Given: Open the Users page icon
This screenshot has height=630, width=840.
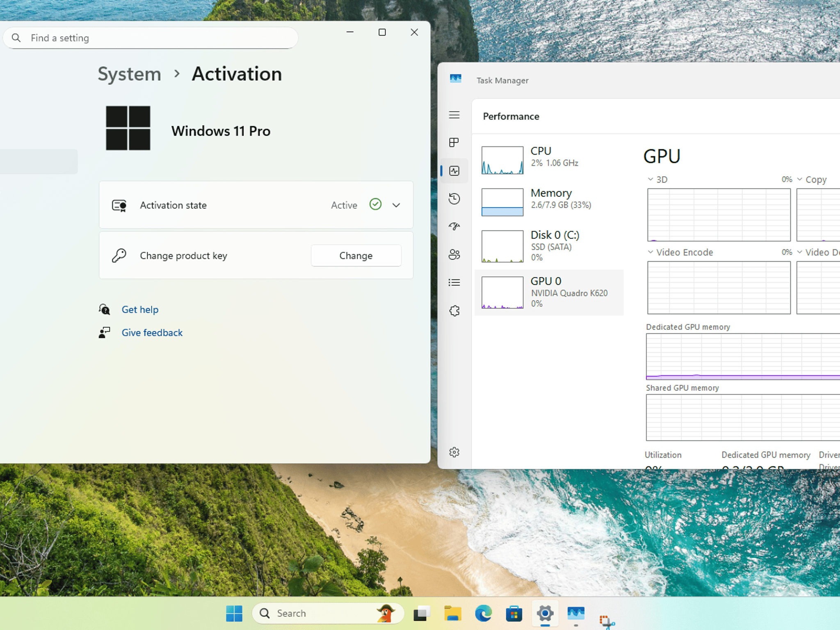Looking at the screenshot, I should click(x=454, y=255).
